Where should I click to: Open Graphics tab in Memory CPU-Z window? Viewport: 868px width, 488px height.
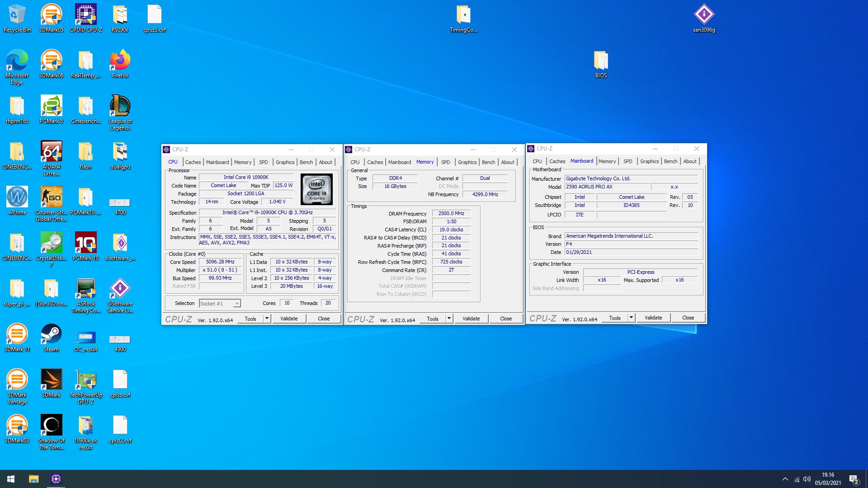(467, 162)
